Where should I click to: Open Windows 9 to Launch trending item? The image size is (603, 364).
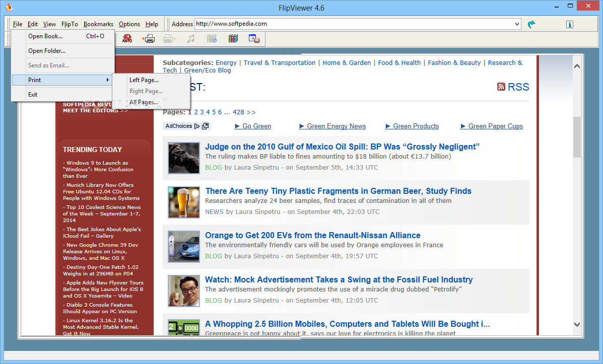(98, 170)
